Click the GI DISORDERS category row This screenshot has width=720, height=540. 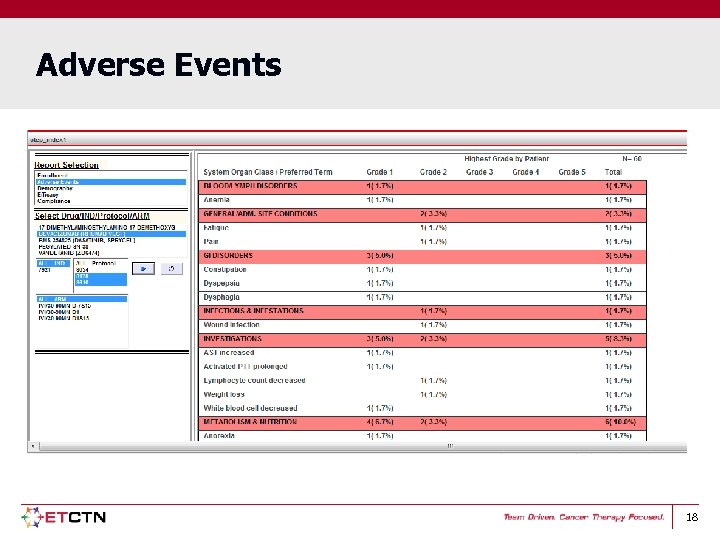click(x=422, y=255)
